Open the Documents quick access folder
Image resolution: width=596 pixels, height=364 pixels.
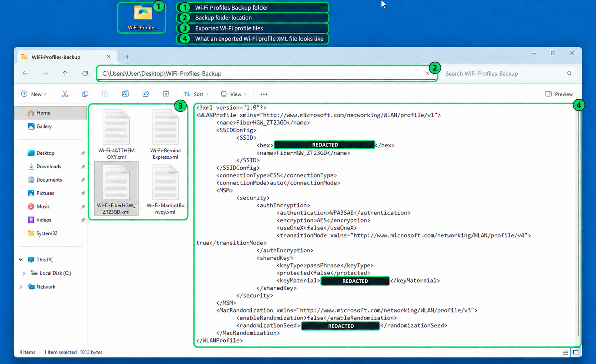point(45,180)
